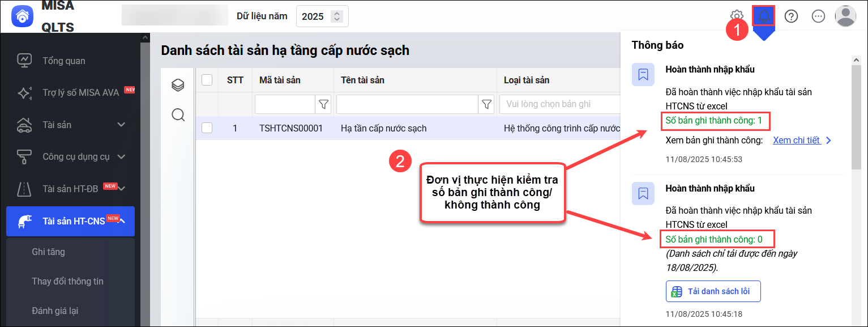Click the Tài sản car and house icon
The height and width of the screenshot is (327, 868).
coord(24,124)
